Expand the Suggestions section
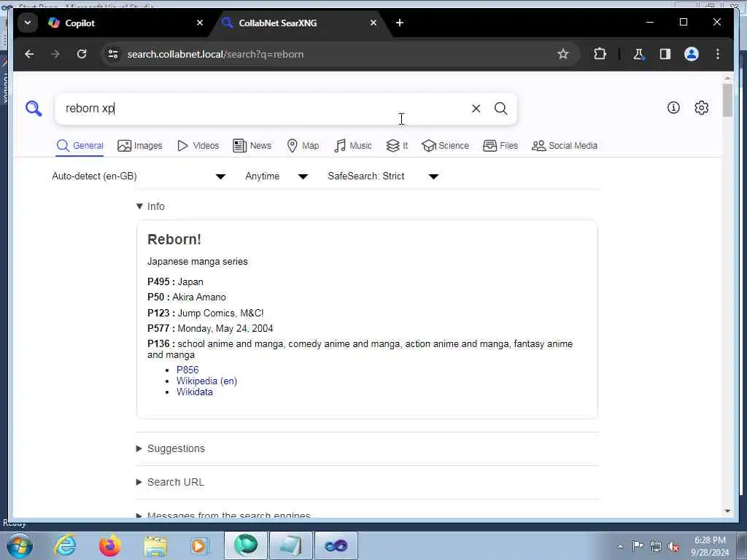Image resolution: width=747 pixels, height=560 pixels. coord(171,448)
